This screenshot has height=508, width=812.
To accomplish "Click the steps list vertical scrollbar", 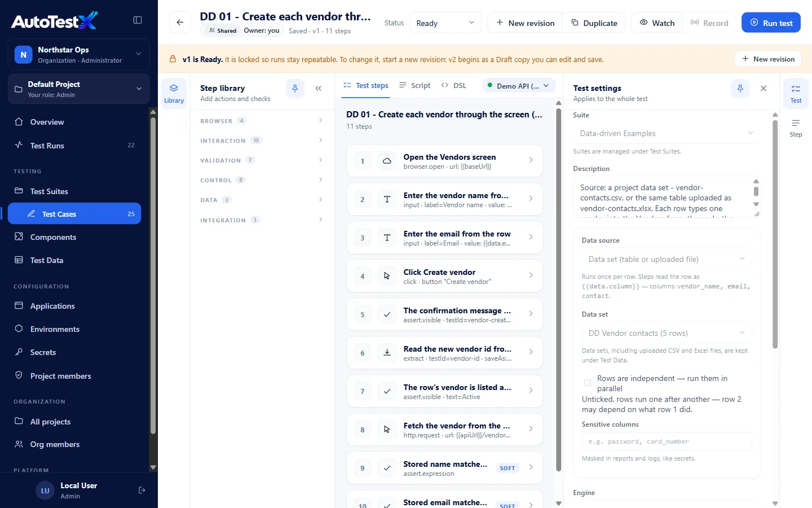I will tap(559, 290).
